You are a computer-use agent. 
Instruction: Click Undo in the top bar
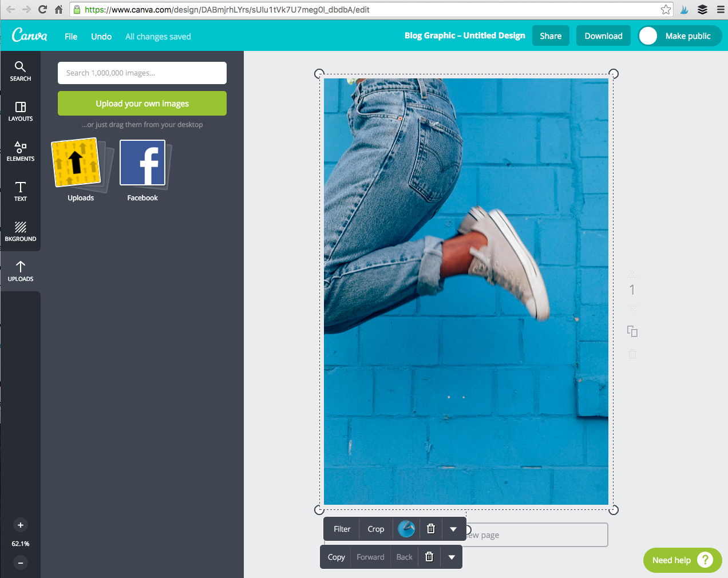pyautogui.click(x=101, y=36)
